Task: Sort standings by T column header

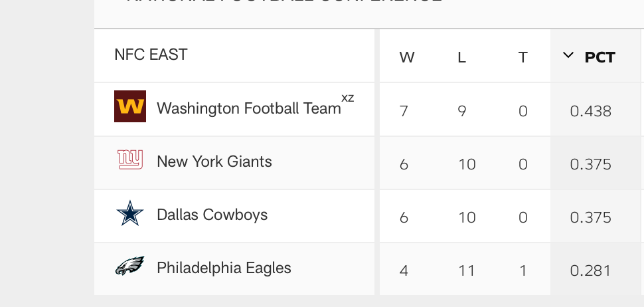Action: click(523, 58)
